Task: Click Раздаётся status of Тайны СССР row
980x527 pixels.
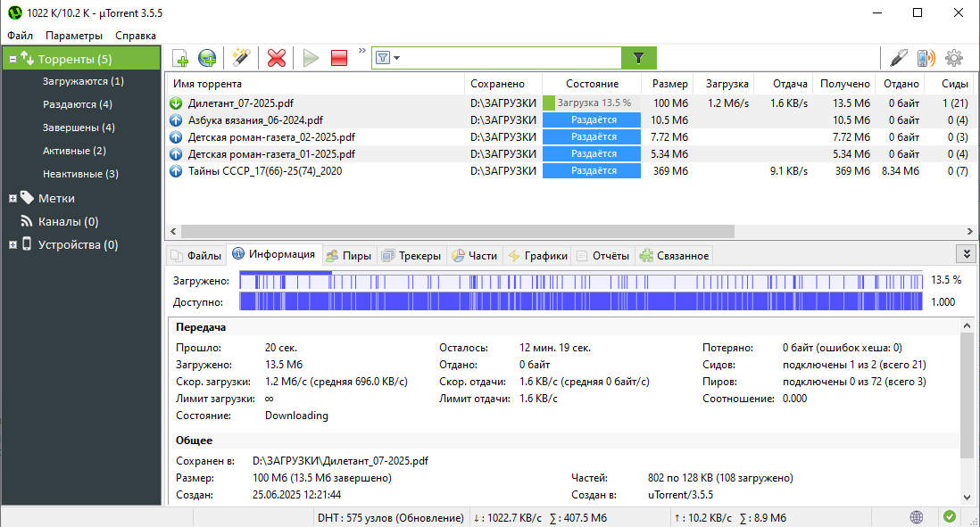Action: (592, 171)
